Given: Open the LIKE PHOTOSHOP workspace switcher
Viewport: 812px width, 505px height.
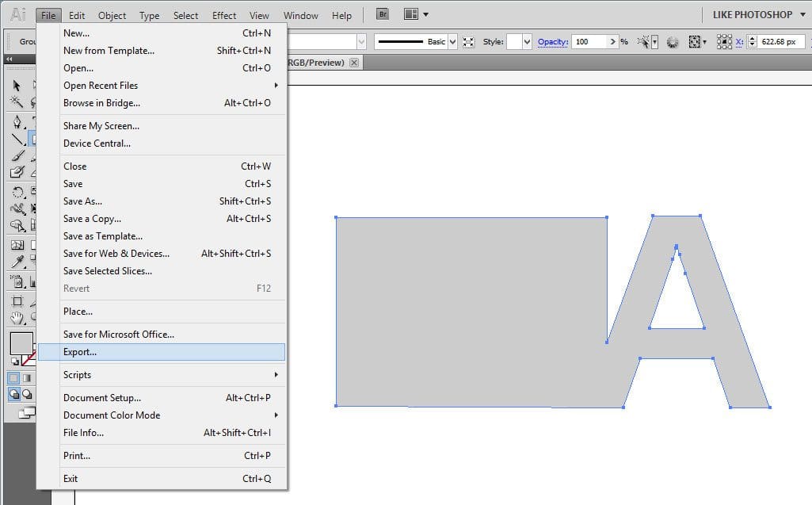Looking at the screenshot, I should [759, 14].
